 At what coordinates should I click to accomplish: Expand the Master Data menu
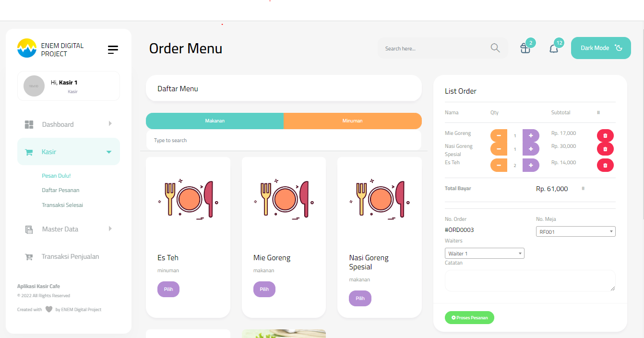(x=69, y=229)
